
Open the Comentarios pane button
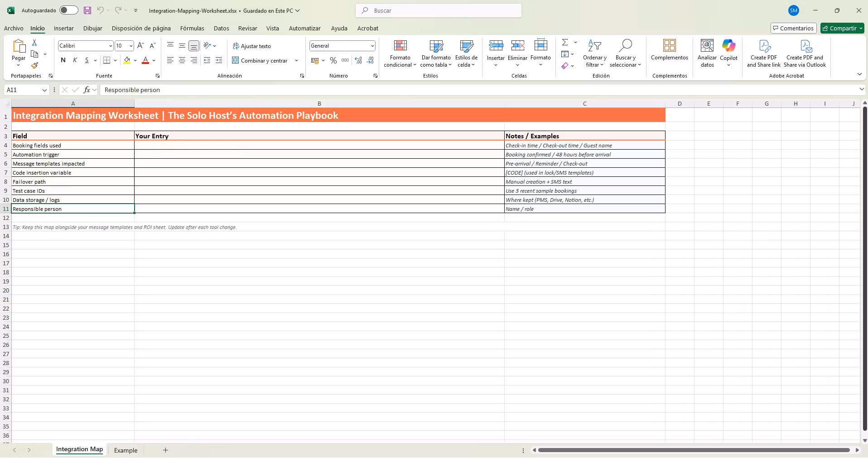click(x=793, y=28)
